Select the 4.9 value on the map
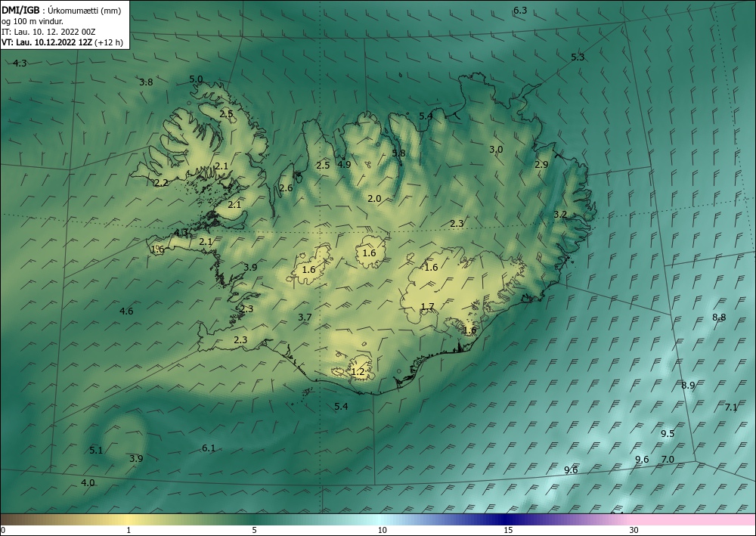 click(344, 164)
